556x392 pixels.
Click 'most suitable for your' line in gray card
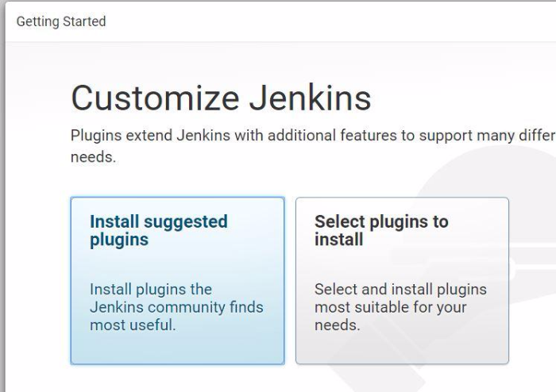click(x=391, y=307)
